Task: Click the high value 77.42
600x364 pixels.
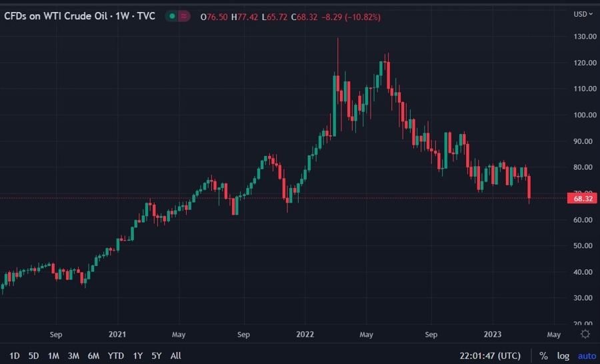Action: (x=247, y=17)
